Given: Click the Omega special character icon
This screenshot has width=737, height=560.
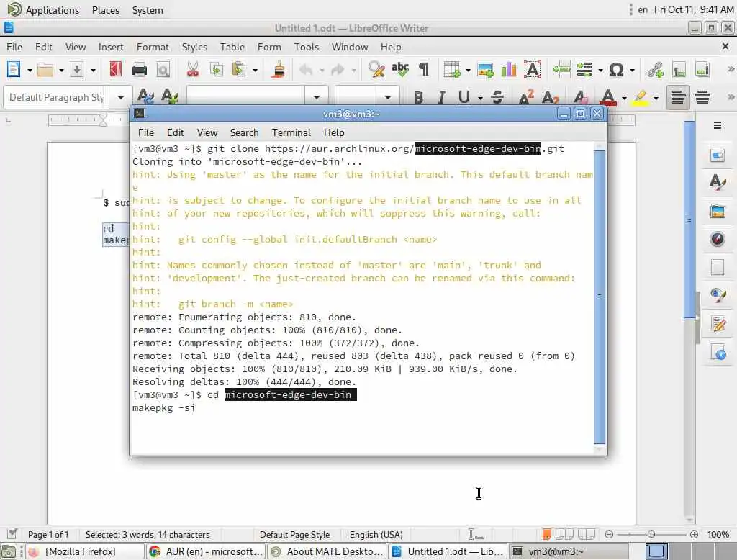Looking at the screenshot, I should [616, 70].
